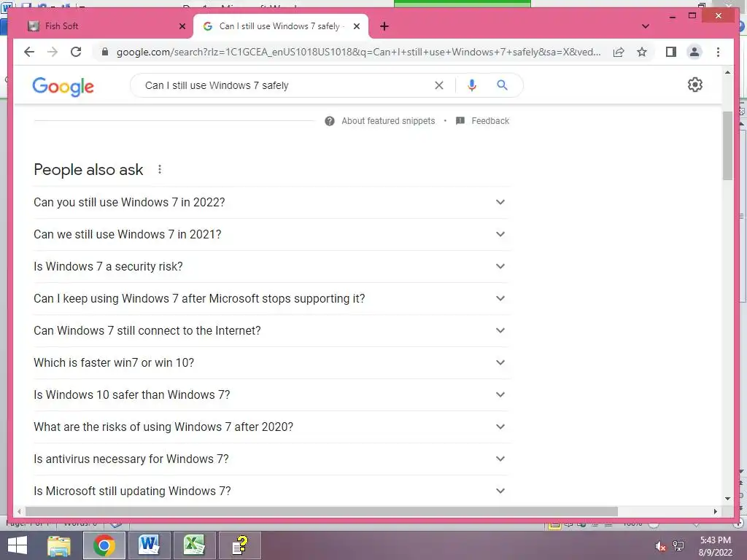Click the page scroll up arrow
This screenshot has height=560, width=747.
coord(727,72)
